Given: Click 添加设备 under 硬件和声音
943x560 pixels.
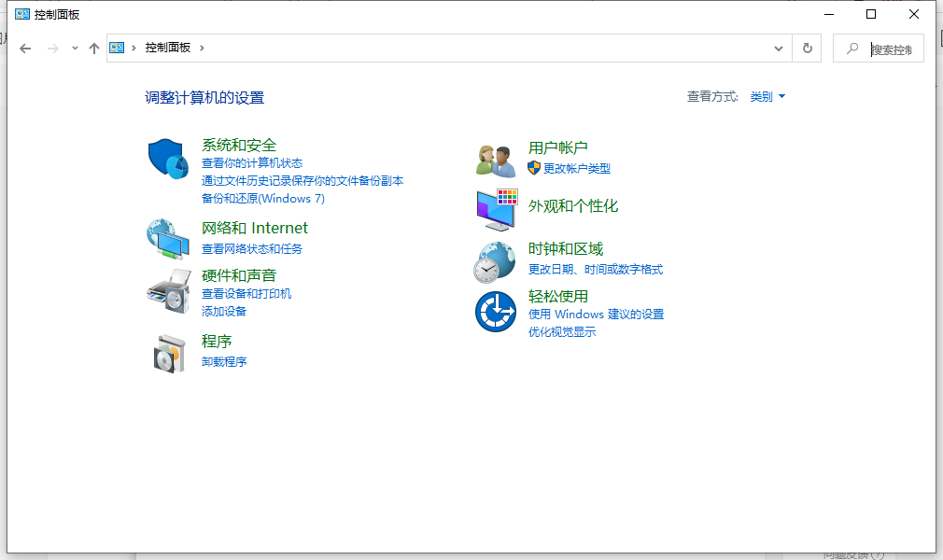Looking at the screenshot, I should [224, 308].
